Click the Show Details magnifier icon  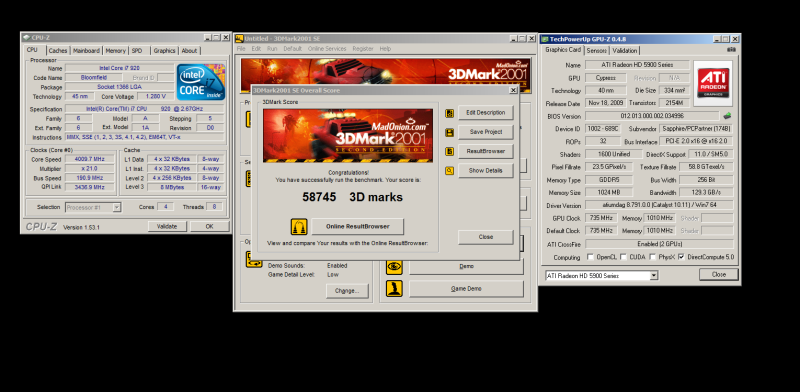449,170
